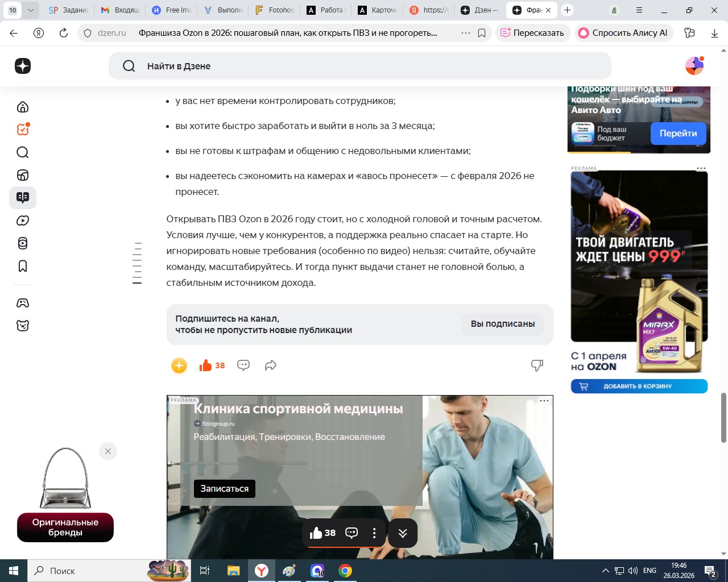Open the '10' tab counter
This screenshot has height=582, width=728.
[13, 10]
